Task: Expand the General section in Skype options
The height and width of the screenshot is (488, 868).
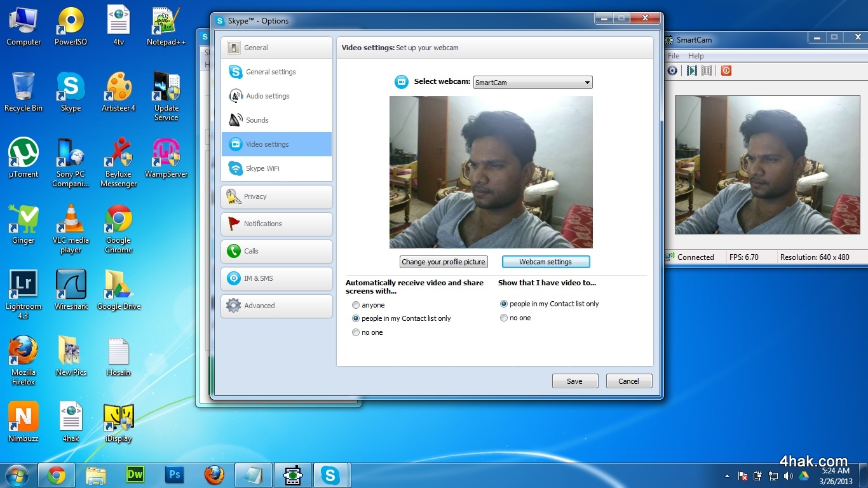Action: pos(276,48)
